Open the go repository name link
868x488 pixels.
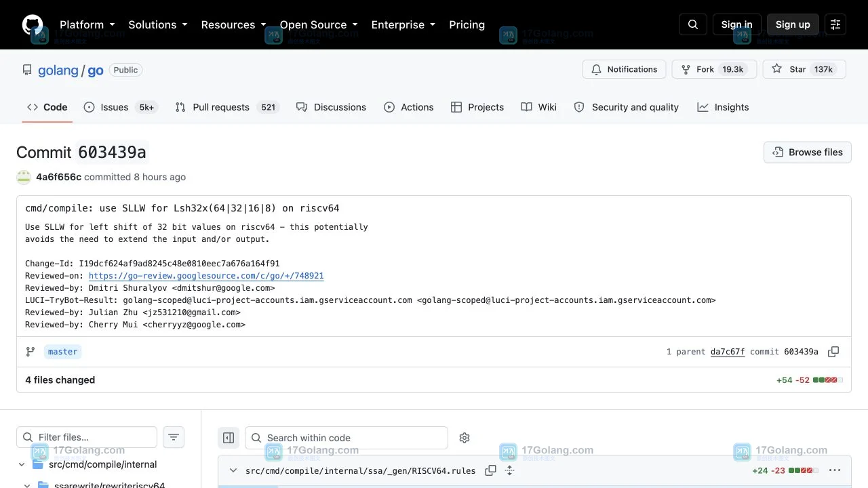tap(96, 70)
